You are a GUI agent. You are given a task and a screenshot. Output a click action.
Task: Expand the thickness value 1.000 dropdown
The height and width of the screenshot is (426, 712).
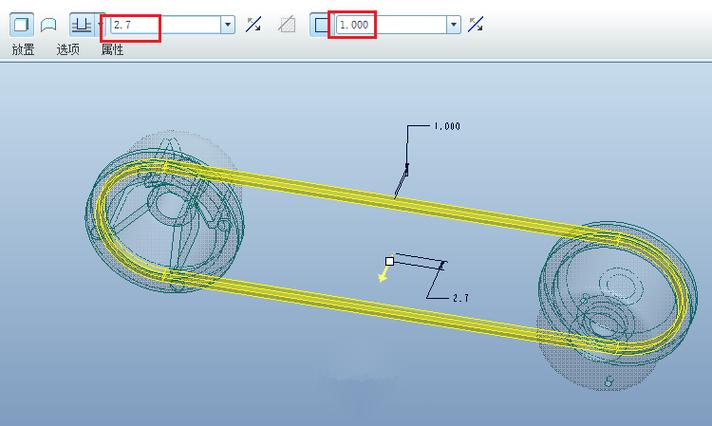point(454,24)
